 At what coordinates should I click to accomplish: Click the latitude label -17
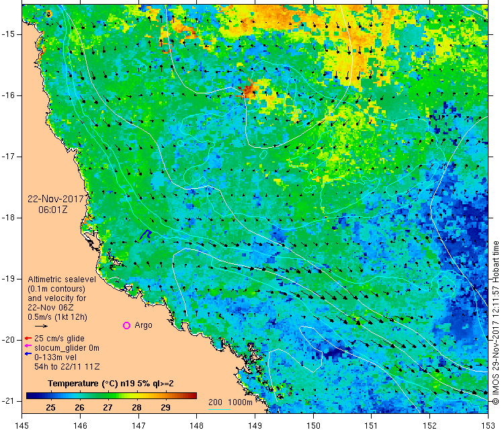[7, 157]
